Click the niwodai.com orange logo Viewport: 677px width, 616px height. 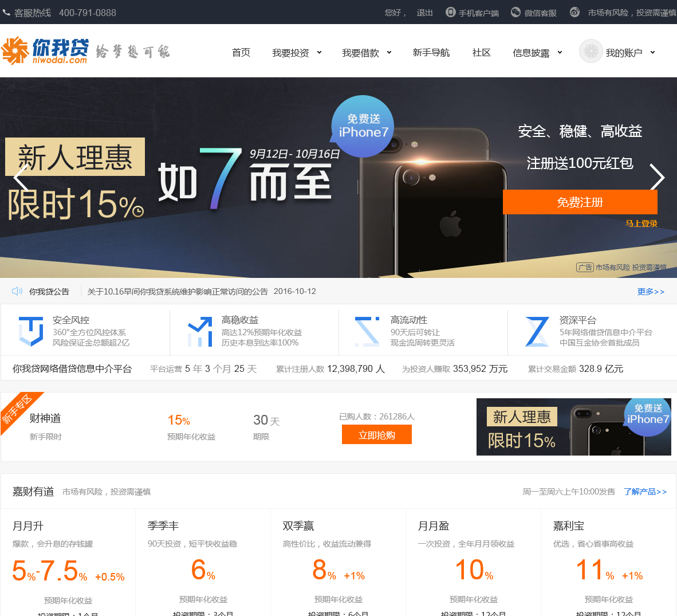(x=45, y=51)
